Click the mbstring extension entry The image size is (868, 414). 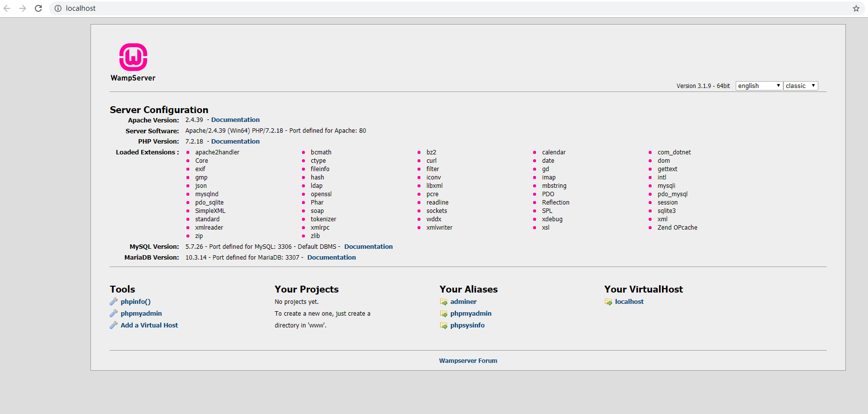click(x=554, y=186)
